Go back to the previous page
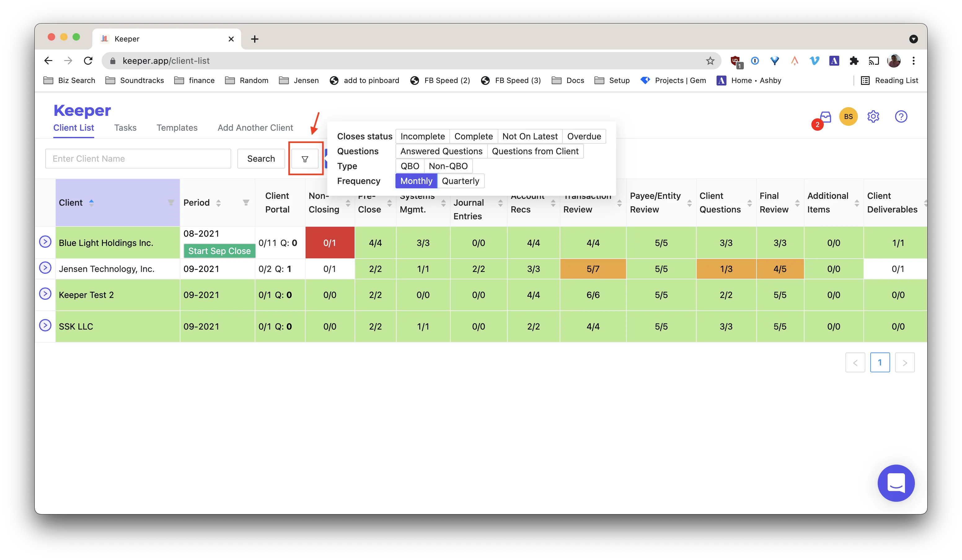The width and height of the screenshot is (962, 560). point(48,61)
